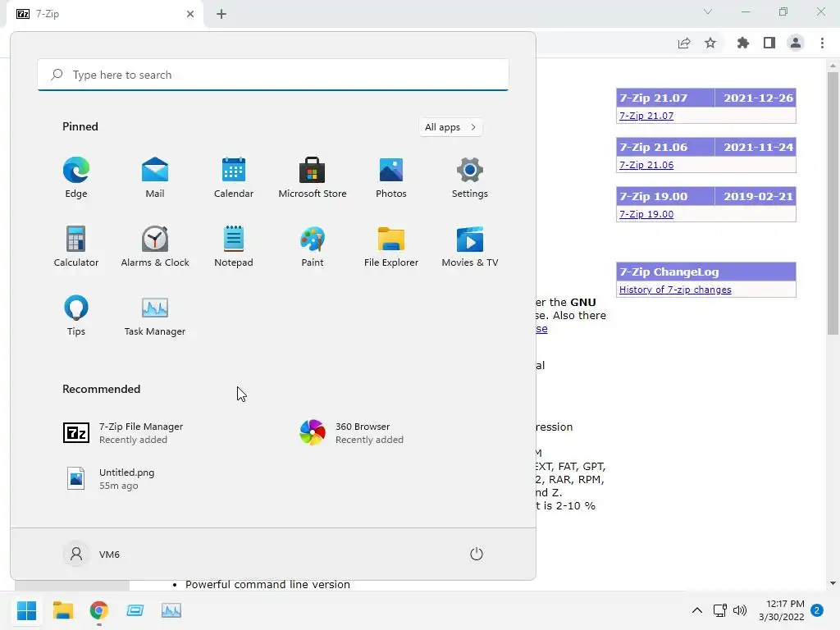Launch the Photos app

391,178
